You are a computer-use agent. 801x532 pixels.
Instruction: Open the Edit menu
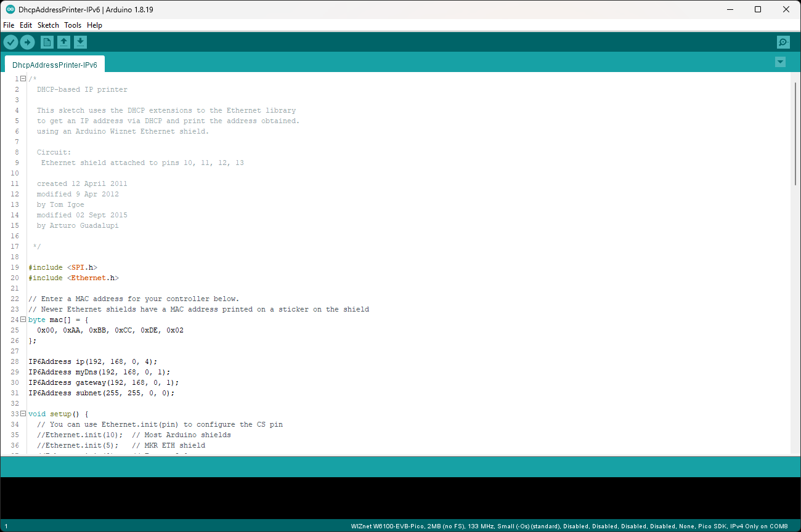26,25
